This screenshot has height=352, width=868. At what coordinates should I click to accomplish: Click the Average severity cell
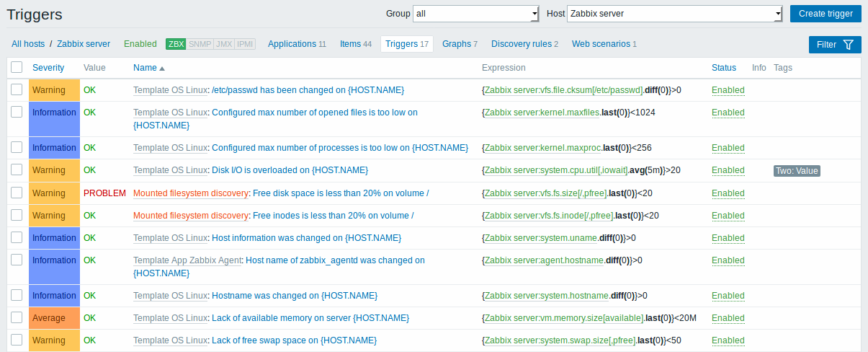click(54, 318)
